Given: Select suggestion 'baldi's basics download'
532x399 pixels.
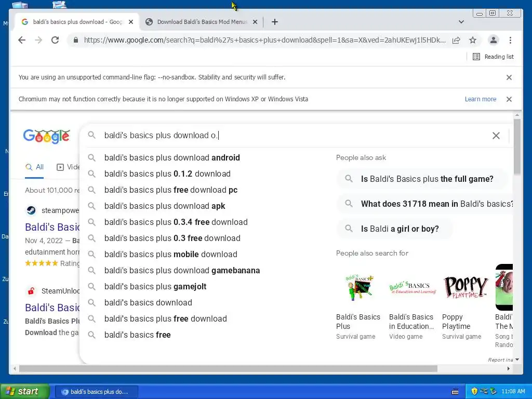Looking at the screenshot, I should click(x=148, y=303).
